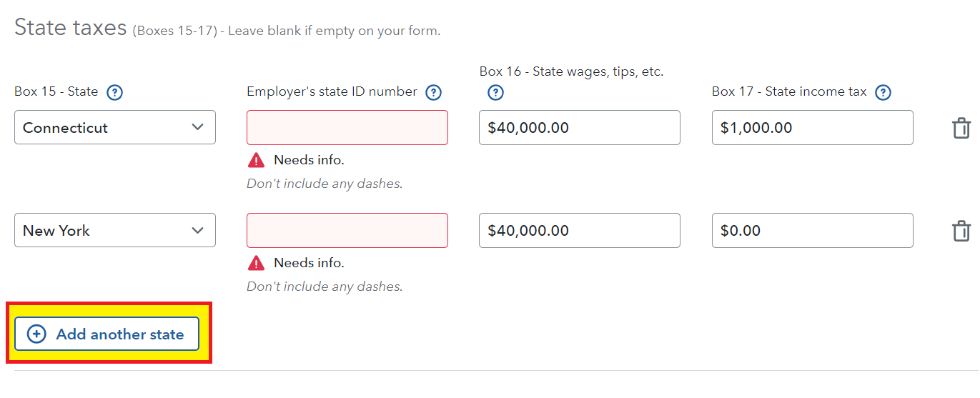The image size is (980, 398).
Task: Click Connecticut state wages $40,000.00 field
Action: click(579, 127)
